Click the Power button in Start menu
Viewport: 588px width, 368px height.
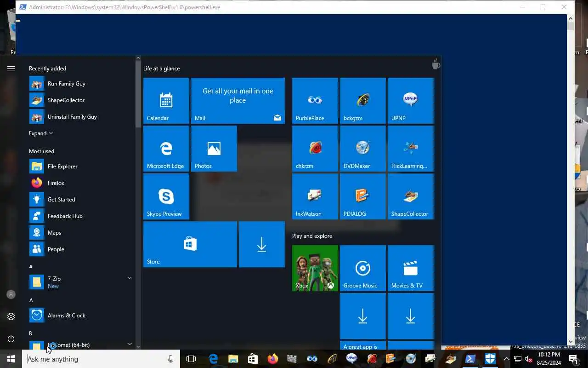click(x=11, y=339)
